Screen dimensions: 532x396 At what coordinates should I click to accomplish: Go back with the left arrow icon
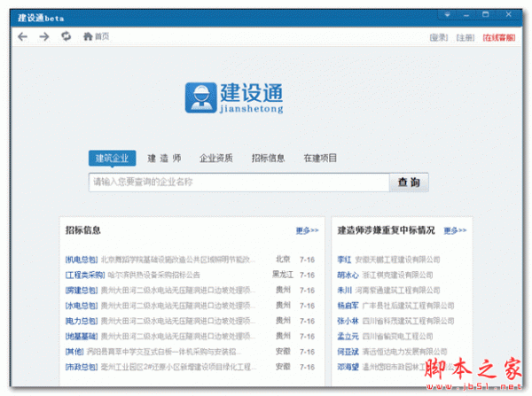coord(23,36)
